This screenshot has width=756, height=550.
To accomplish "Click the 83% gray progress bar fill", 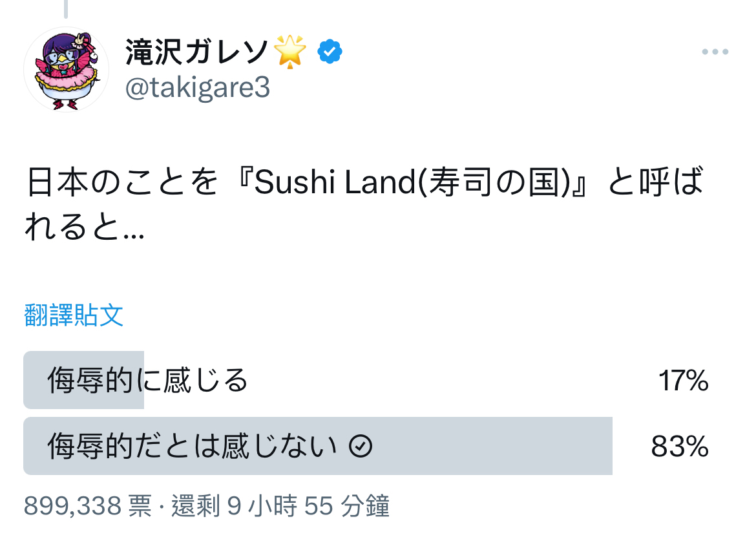I will point(318,446).
